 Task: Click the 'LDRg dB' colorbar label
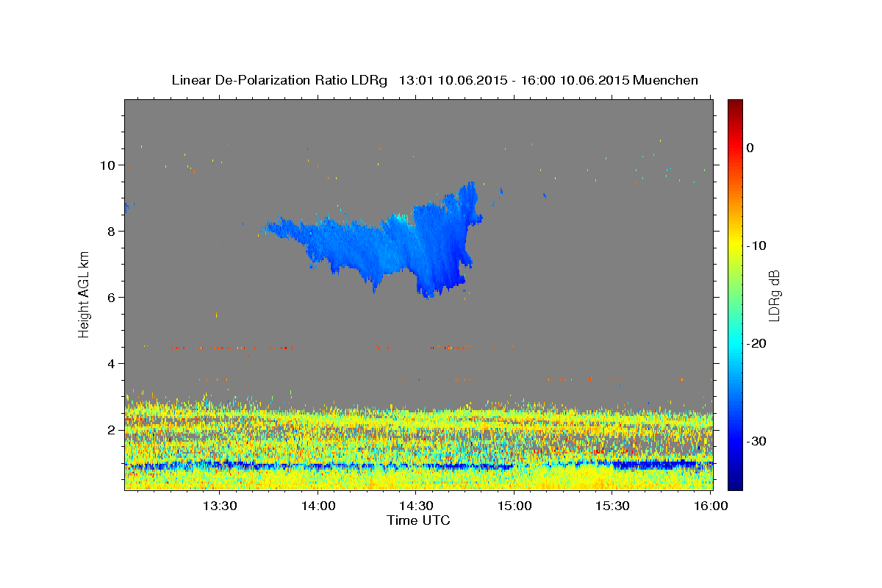click(x=773, y=295)
